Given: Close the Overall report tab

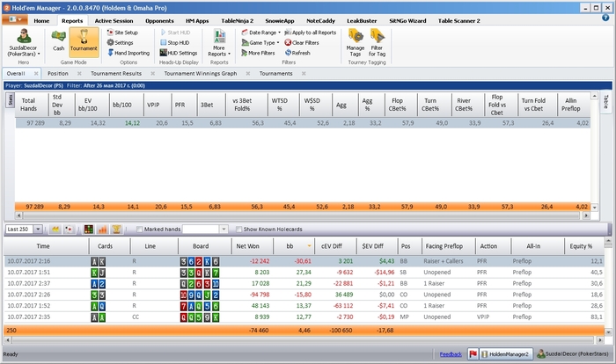Looking at the screenshot, I should click(x=36, y=74).
